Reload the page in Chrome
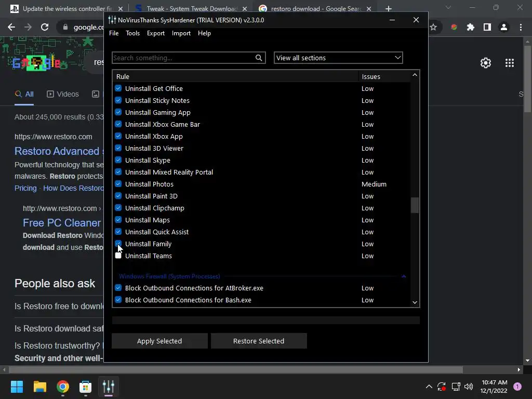The image size is (532, 399). coord(45,27)
